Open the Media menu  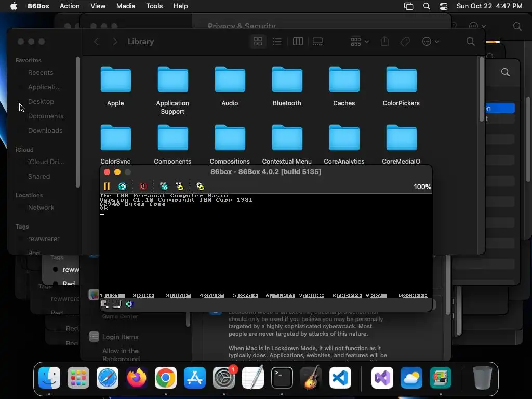pos(126,6)
